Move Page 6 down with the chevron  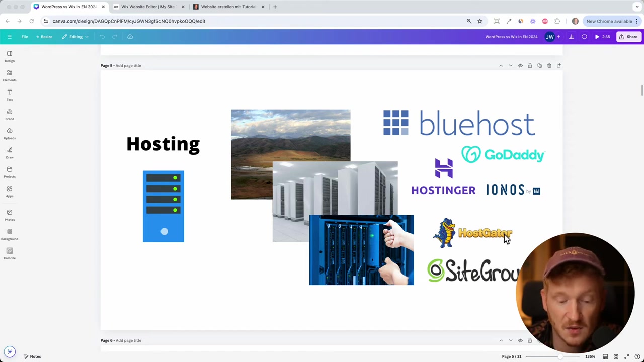pos(510,341)
